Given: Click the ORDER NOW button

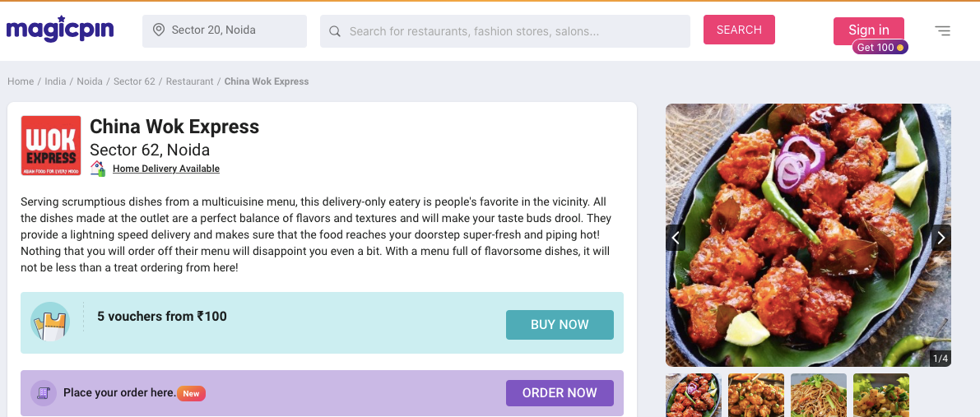Looking at the screenshot, I should coord(560,392).
